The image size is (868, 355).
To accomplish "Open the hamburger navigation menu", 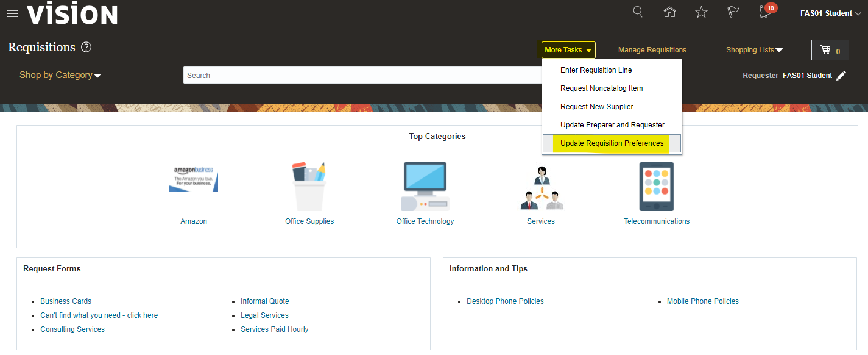I will pyautogui.click(x=12, y=14).
